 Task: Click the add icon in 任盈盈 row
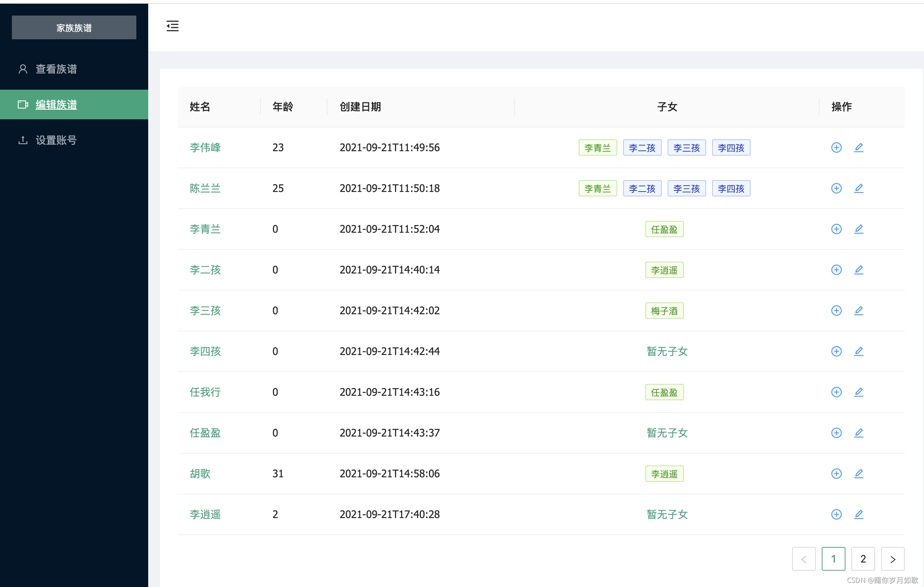[836, 433]
